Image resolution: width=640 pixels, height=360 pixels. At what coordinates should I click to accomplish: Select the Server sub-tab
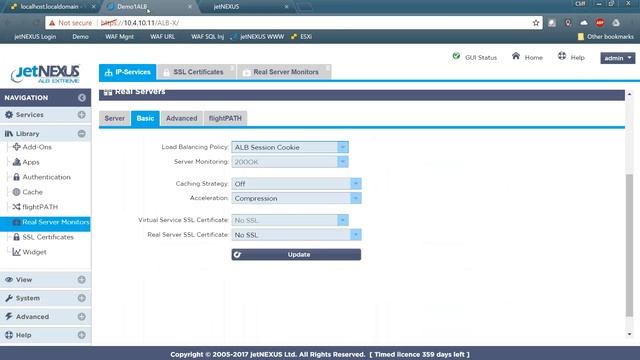pyautogui.click(x=114, y=118)
